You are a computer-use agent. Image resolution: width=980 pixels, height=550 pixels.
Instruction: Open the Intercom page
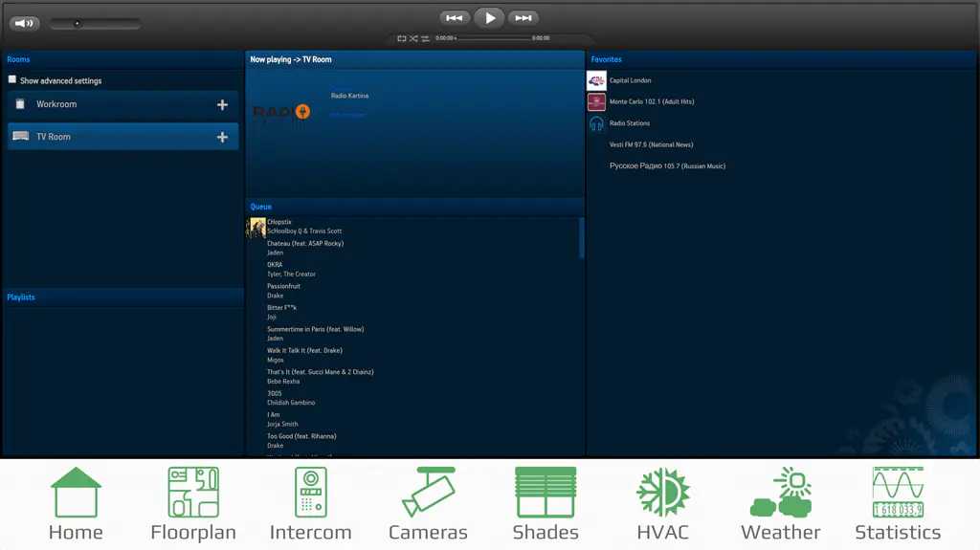(x=311, y=504)
